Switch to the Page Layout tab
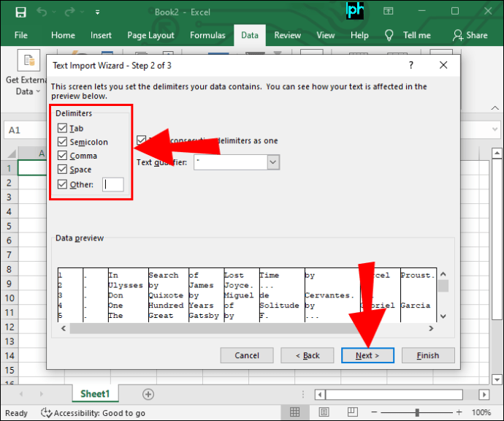This screenshot has height=421, width=504. [150, 35]
